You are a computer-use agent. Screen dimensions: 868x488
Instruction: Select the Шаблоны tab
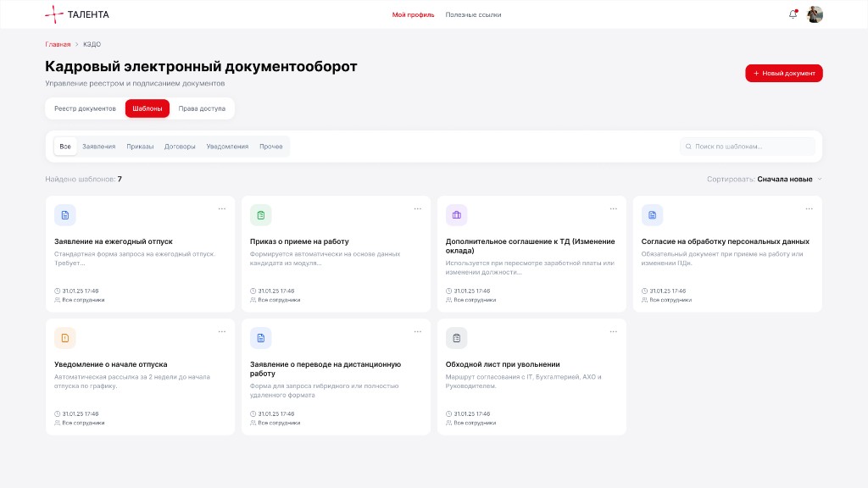147,108
